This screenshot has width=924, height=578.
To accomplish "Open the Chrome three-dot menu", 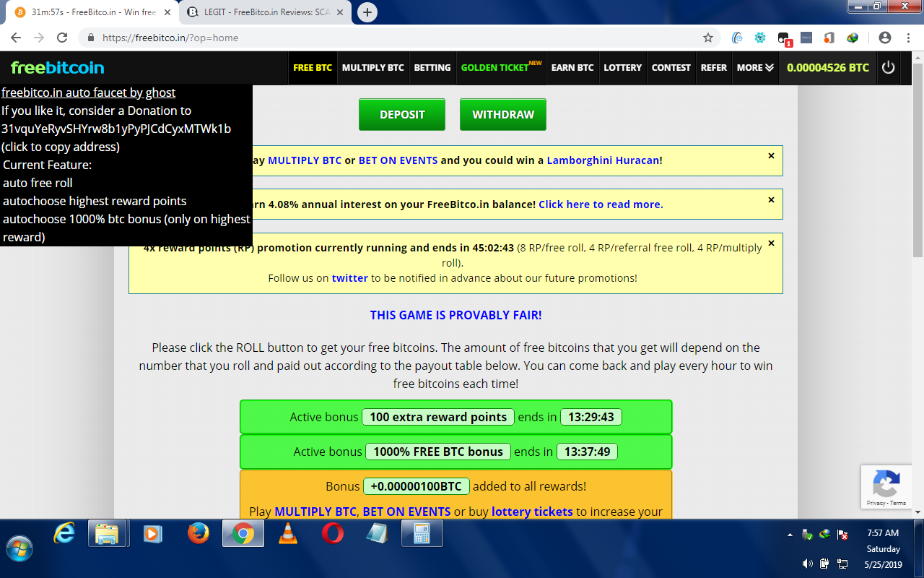I will 907,38.
